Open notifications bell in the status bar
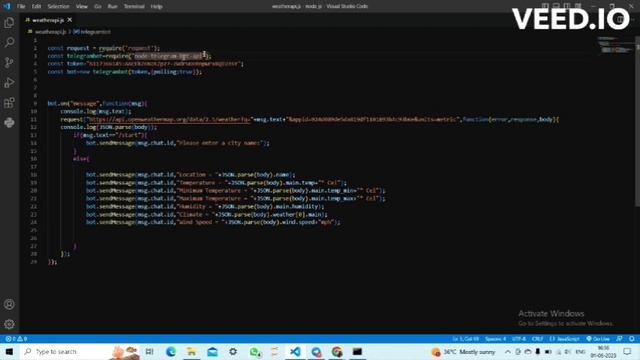The width and height of the screenshot is (640, 360). [631, 339]
